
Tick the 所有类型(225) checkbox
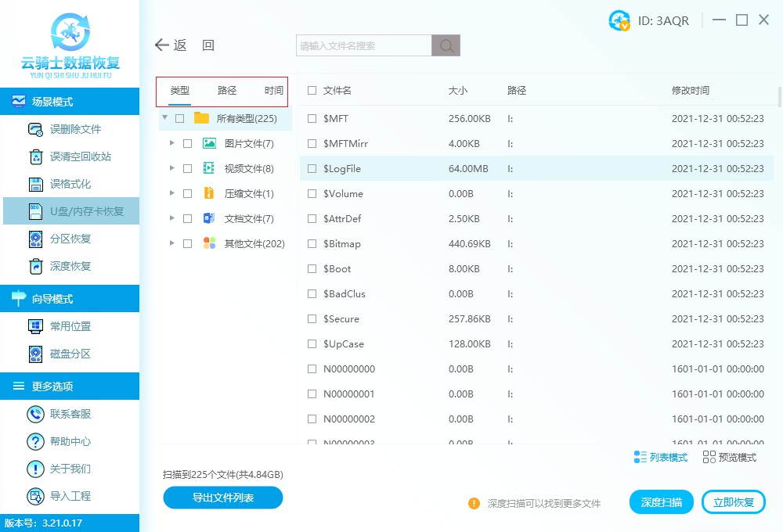pos(180,118)
